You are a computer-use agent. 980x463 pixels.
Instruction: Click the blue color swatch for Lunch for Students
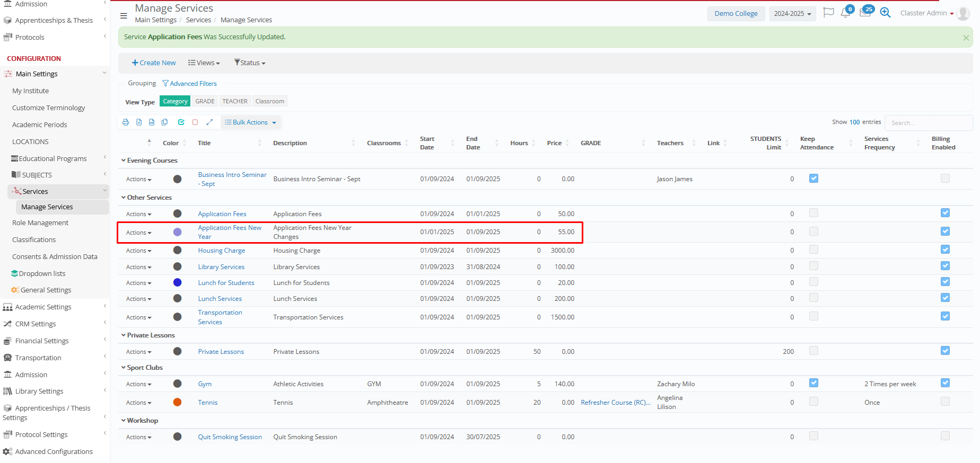tap(178, 283)
